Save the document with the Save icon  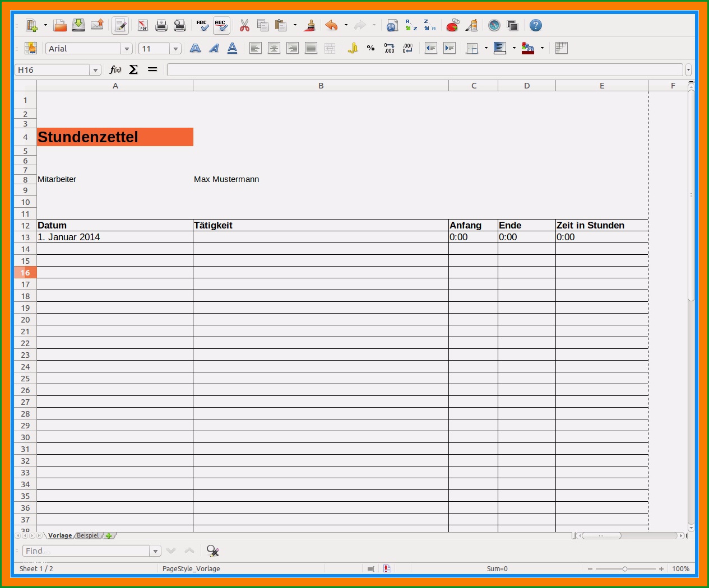[x=78, y=25]
